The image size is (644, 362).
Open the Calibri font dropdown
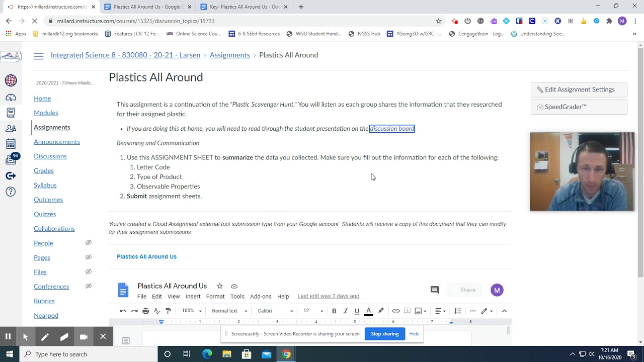point(275,311)
